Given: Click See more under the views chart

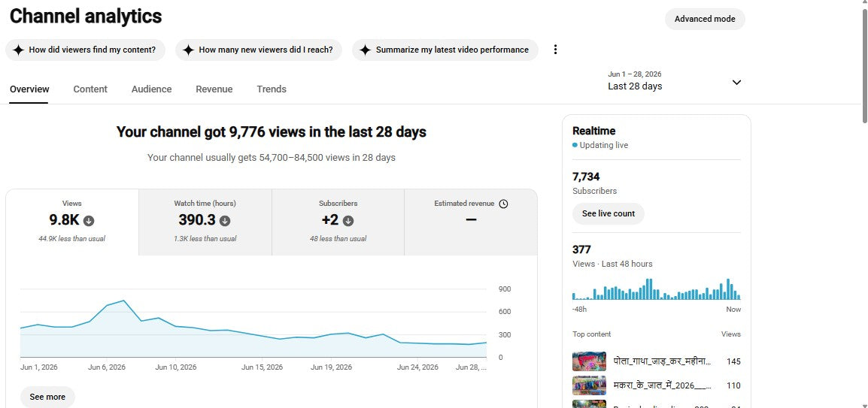Looking at the screenshot, I should coord(47,397).
